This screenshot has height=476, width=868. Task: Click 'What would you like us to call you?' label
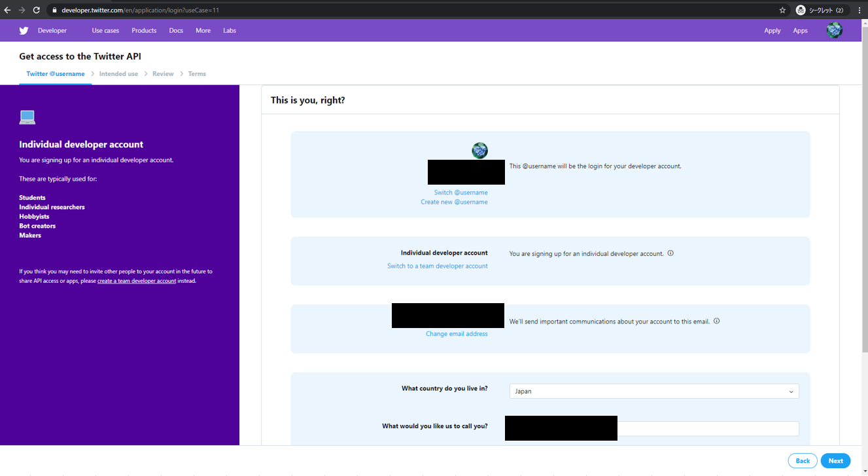pos(435,426)
